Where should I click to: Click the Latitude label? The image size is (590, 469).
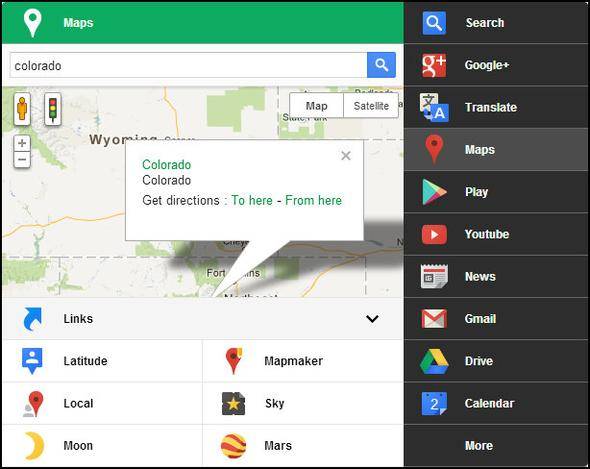pyautogui.click(x=85, y=361)
